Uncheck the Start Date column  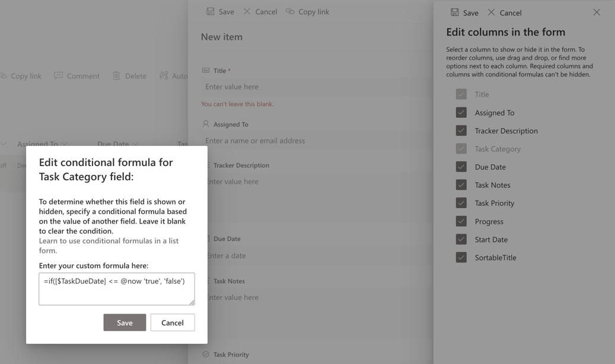461,240
